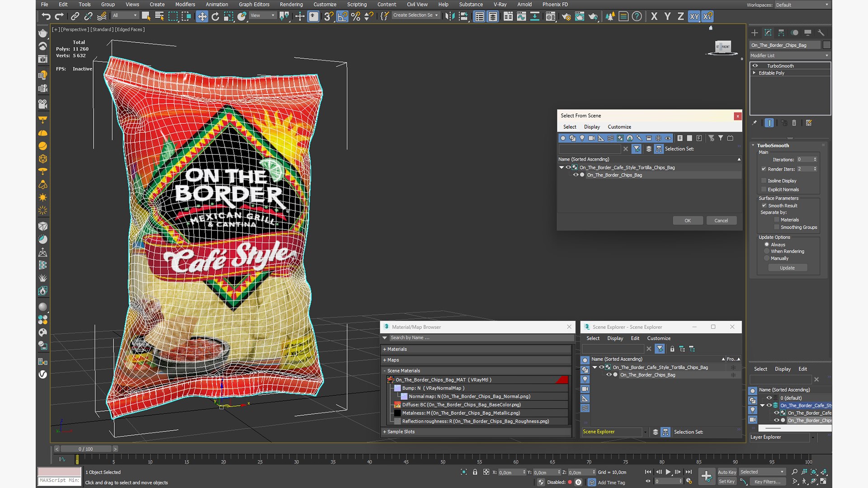Viewport: 868px width, 488px height.
Task: Click the Redo arrow icon
Action: (x=59, y=17)
